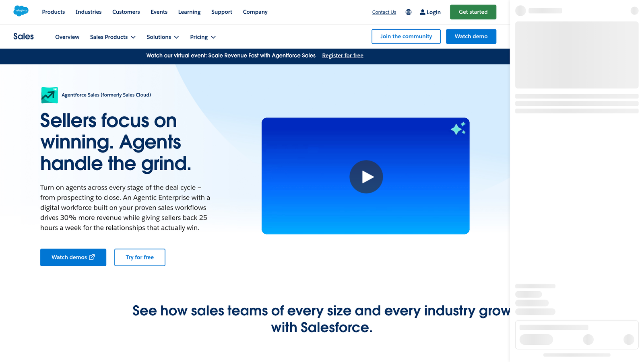
Task: Click the Watch demo button
Action: click(471, 37)
